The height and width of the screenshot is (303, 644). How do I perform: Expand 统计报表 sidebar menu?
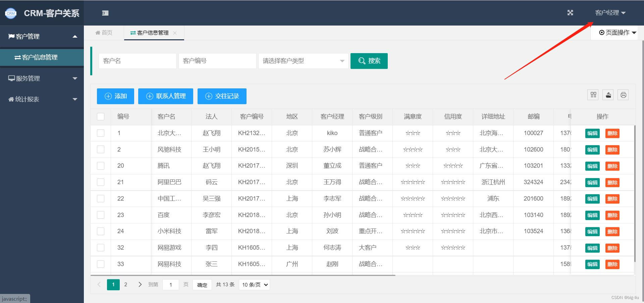tap(42, 99)
